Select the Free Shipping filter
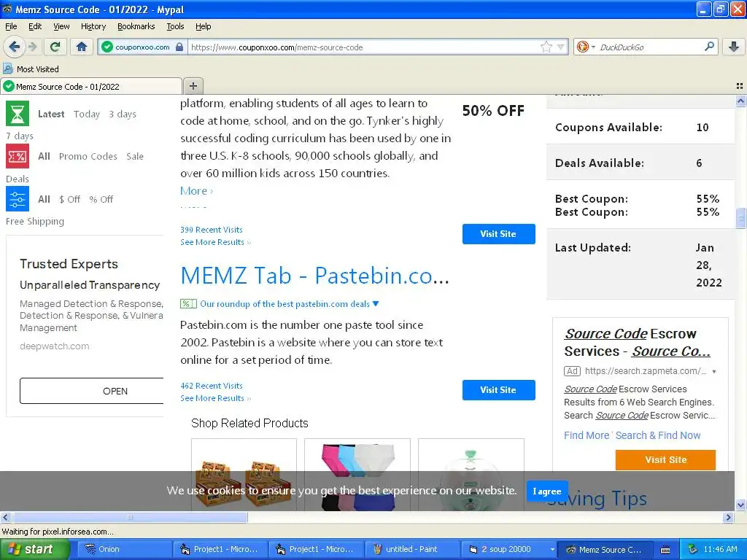Viewport: 747px width, 560px height. pos(35,222)
